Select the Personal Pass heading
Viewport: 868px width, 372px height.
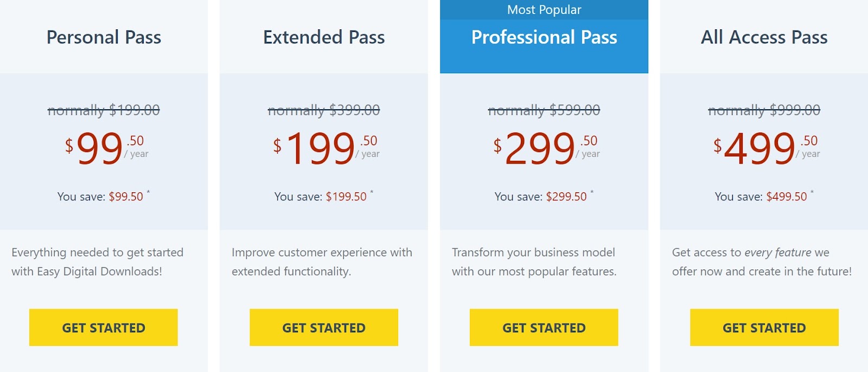click(x=104, y=37)
